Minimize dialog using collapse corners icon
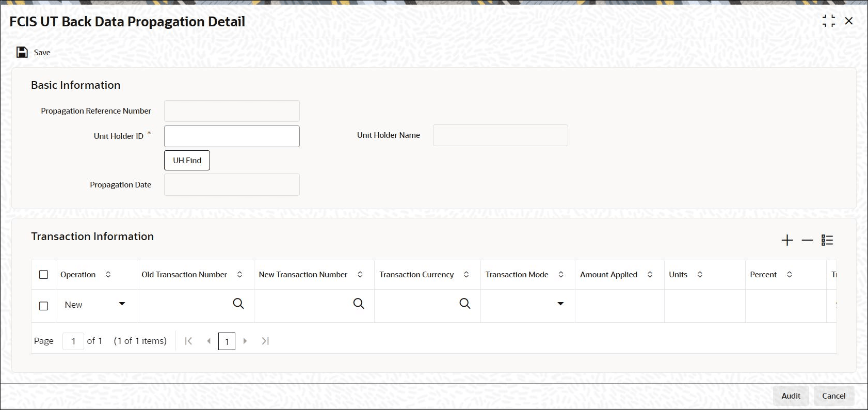The width and height of the screenshot is (868, 410). coord(829,21)
